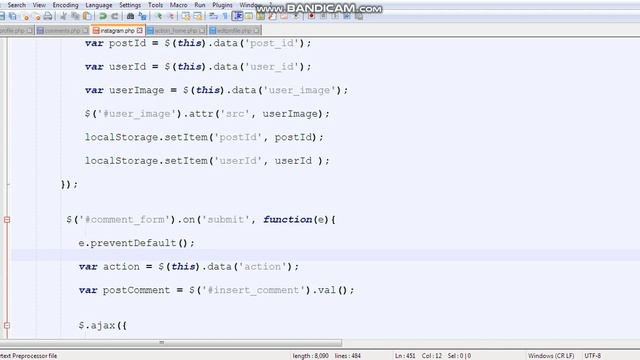Switch to the editprofile.php tab
The width and height of the screenshot is (640, 360).
234,31
